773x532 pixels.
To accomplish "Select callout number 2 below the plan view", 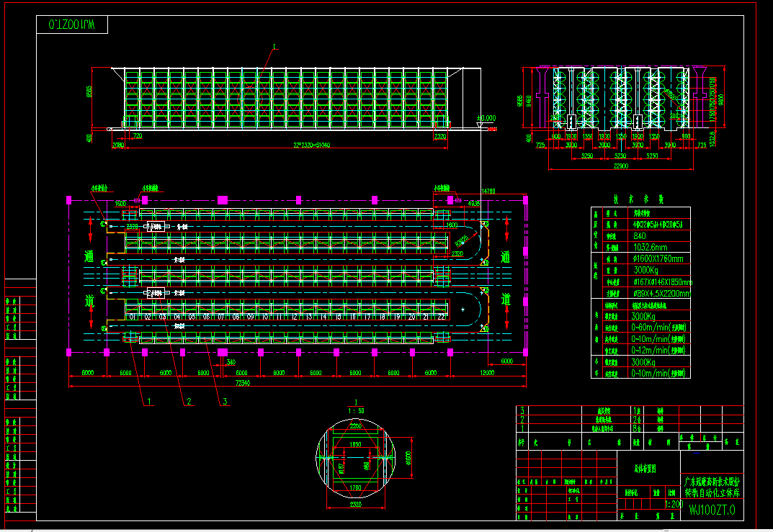I will (189, 402).
